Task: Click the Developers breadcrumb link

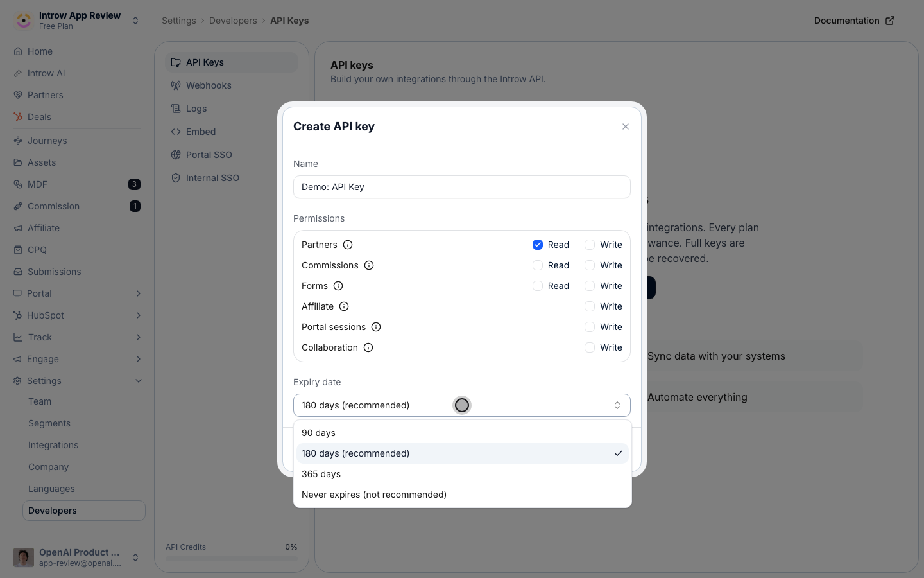Action: tap(233, 21)
